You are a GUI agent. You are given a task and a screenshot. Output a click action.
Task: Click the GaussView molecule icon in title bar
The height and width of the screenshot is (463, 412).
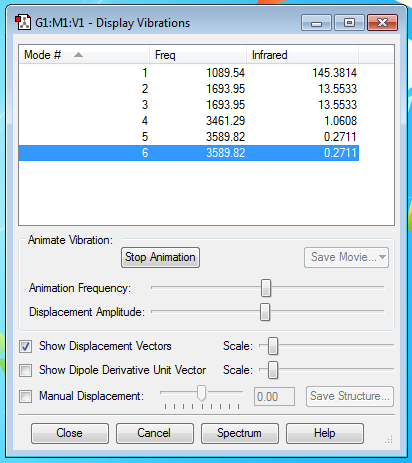(x=23, y=22)
